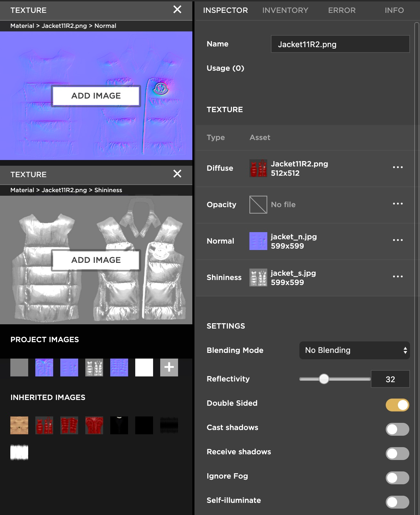Select the INSPECTOR tab
The width and height of the screenshot is (420, 515).
pos(226,10)
